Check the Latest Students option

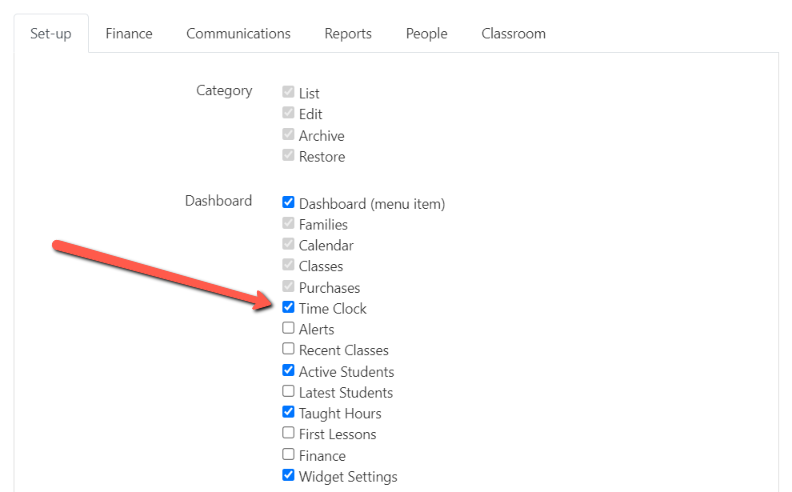pyautogui.click(x=288, y=391)
